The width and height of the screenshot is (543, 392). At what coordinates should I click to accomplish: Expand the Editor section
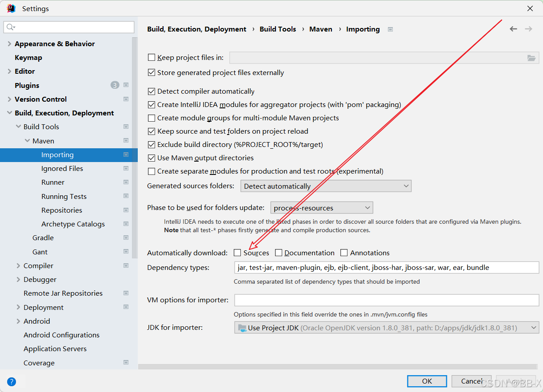(9, 71)
